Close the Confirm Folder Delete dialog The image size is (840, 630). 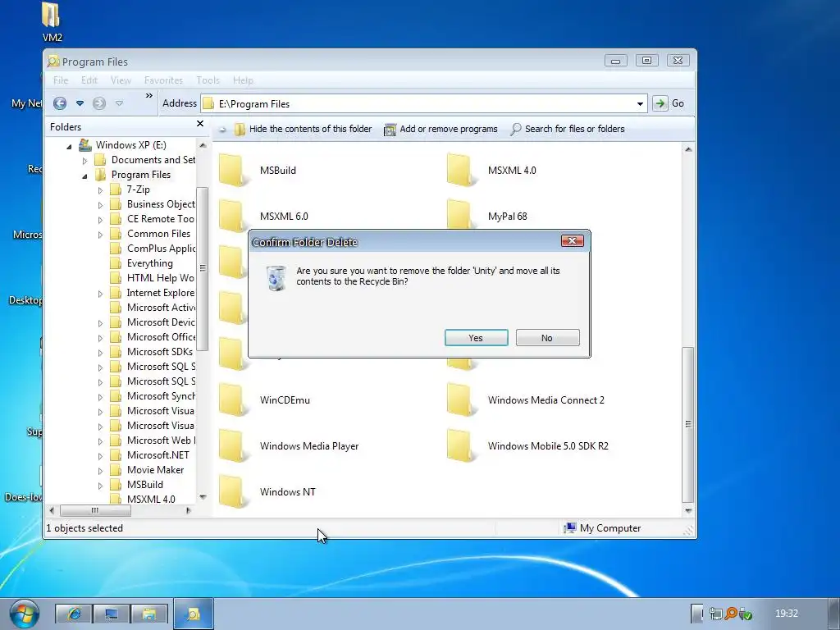pyautogui.click(x=572, y=241)
